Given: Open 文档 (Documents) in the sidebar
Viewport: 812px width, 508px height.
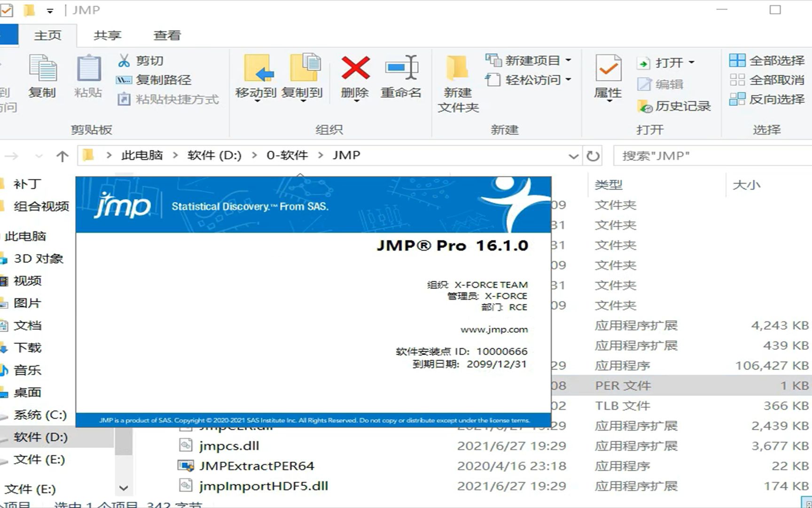Looking at the screenshot, I should click(28, 325).
